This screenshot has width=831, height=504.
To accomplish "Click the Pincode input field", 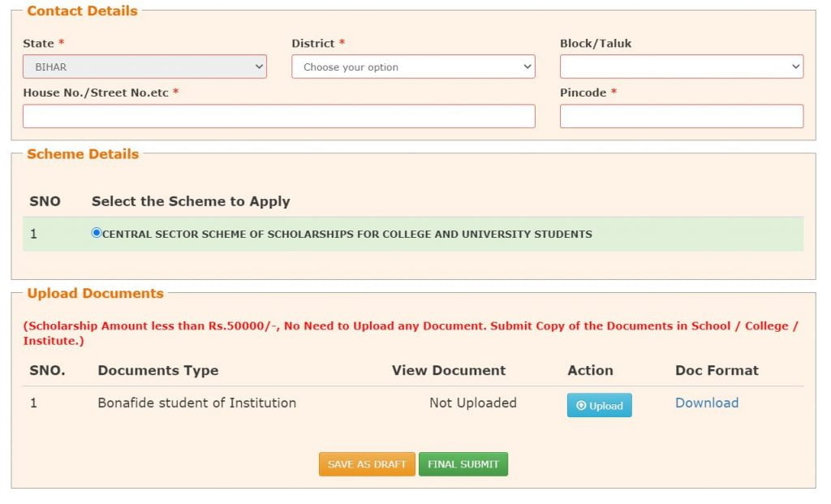I will (682, 115).
